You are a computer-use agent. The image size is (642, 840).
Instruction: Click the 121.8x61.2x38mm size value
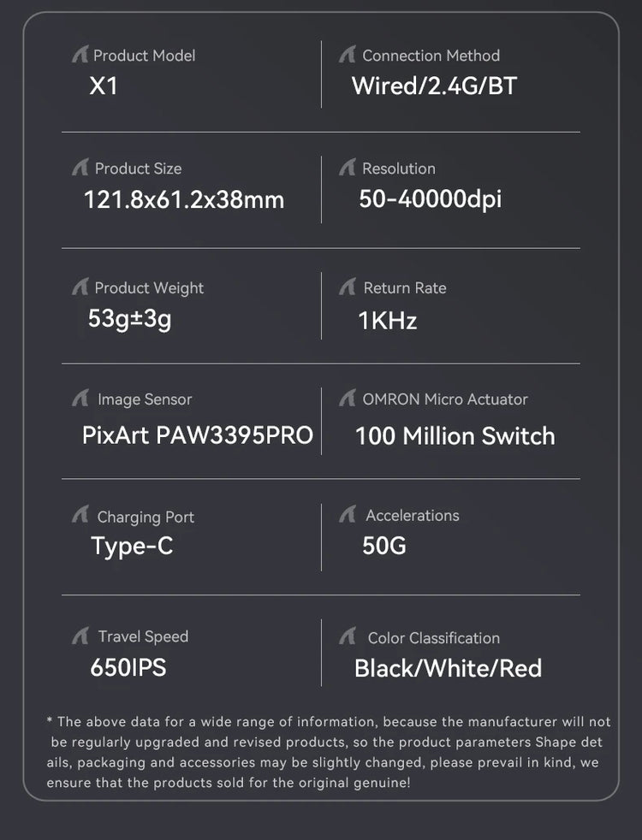coord(184,200)
